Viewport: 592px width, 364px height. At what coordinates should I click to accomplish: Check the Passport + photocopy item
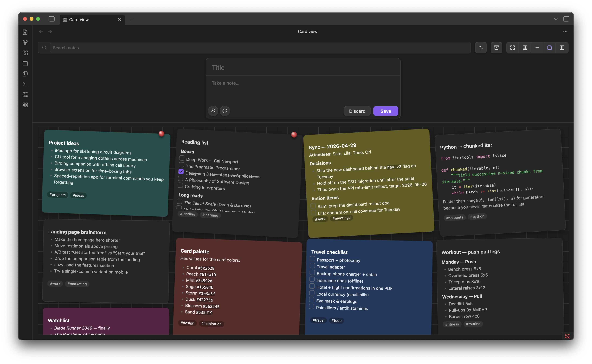tap(312, 259)
